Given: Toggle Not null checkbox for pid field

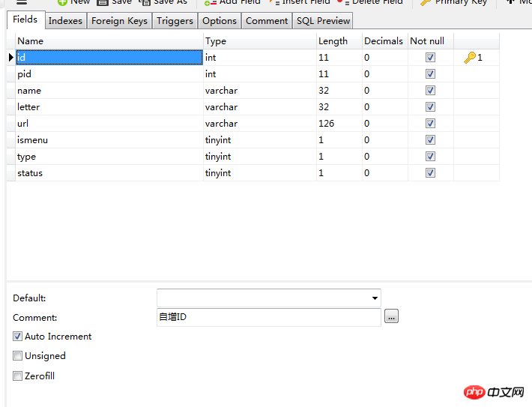Looking at the screenshot, I should tap(430, 73).
